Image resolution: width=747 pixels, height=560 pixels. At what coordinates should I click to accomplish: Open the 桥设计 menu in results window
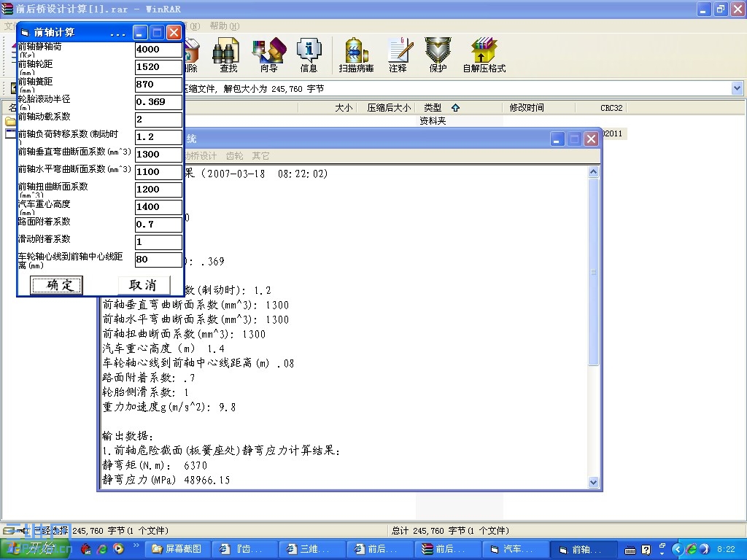(x=201, y=156)
